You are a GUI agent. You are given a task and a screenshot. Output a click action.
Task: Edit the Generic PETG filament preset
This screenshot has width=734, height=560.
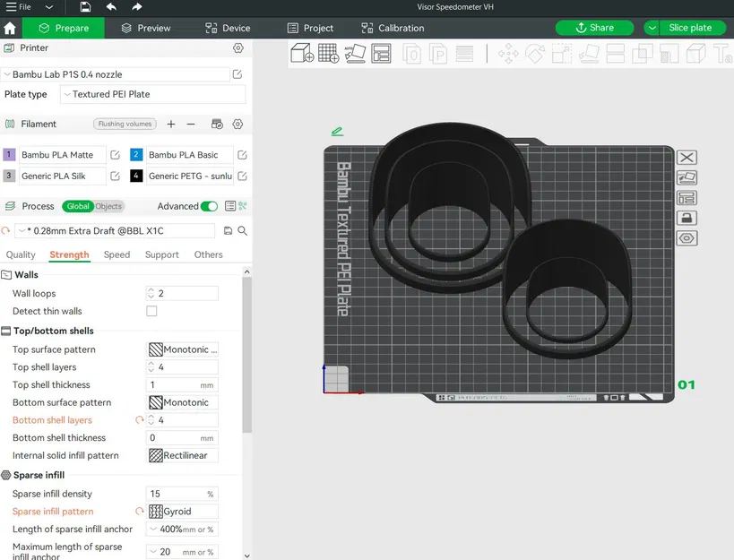(x=242, y=176)
